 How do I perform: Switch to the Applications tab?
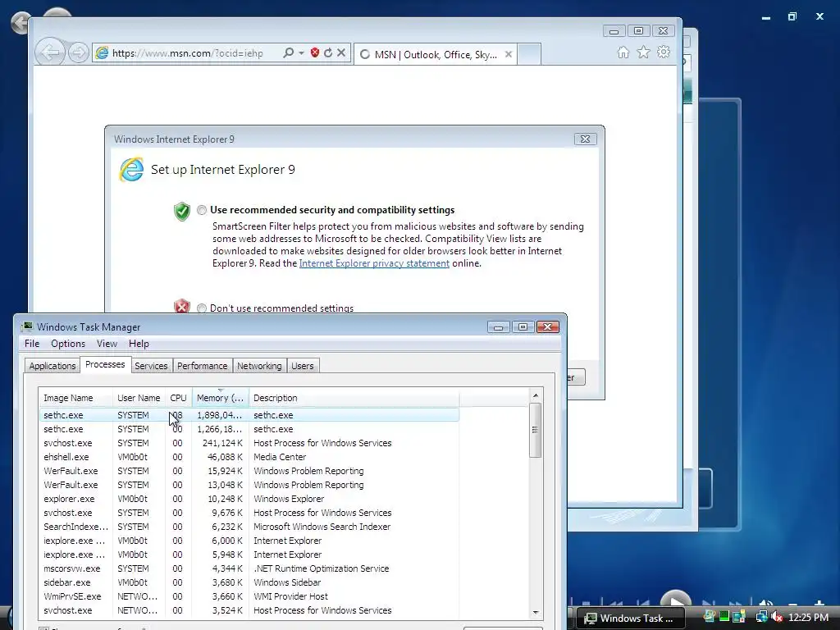point(52,366)
